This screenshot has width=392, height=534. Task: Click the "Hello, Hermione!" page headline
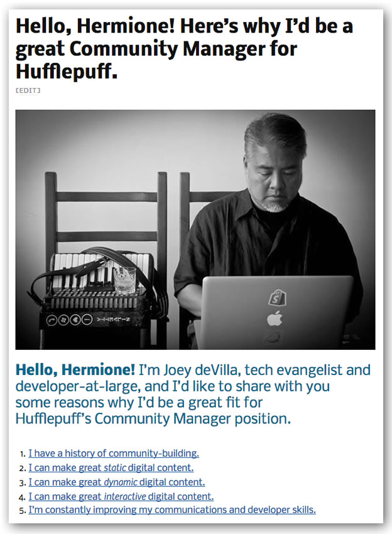pyautogui.click(x=184, y=48)
